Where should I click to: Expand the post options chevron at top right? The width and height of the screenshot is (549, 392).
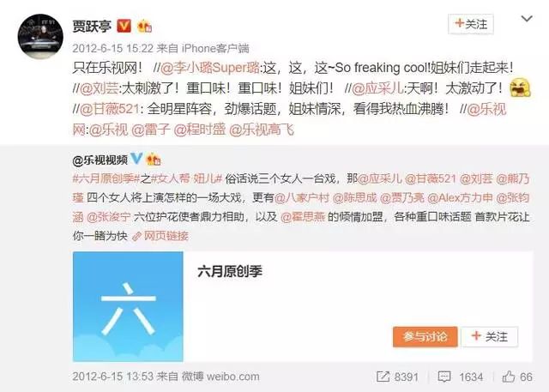click(527, 19)
